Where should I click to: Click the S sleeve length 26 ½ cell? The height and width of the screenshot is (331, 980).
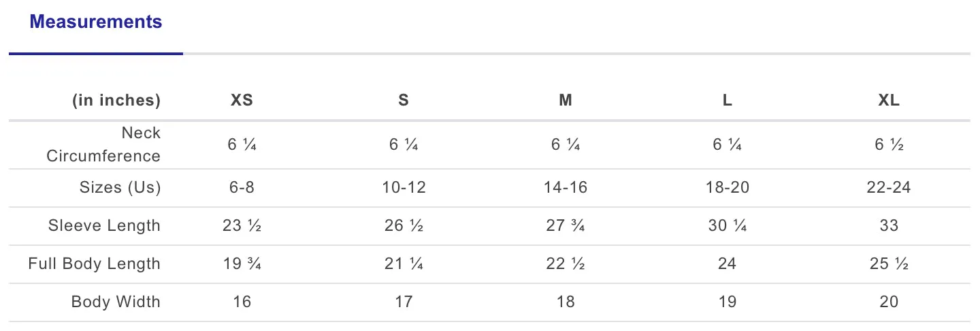[404, 225]
